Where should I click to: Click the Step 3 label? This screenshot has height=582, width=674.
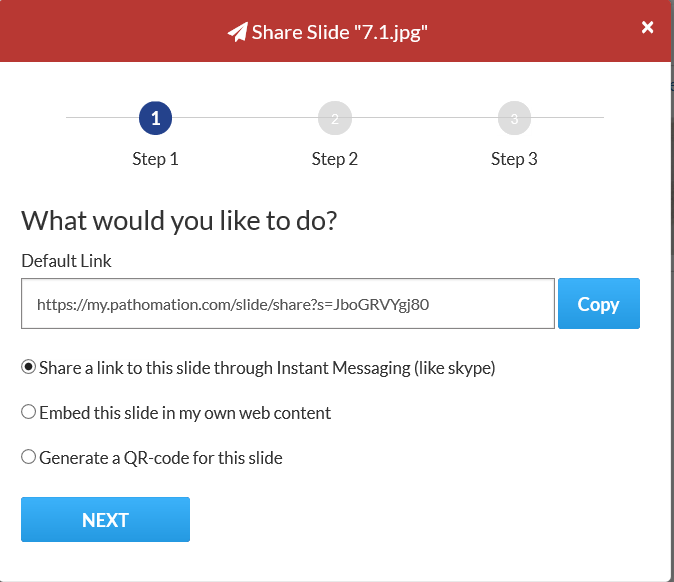[514, 159]
